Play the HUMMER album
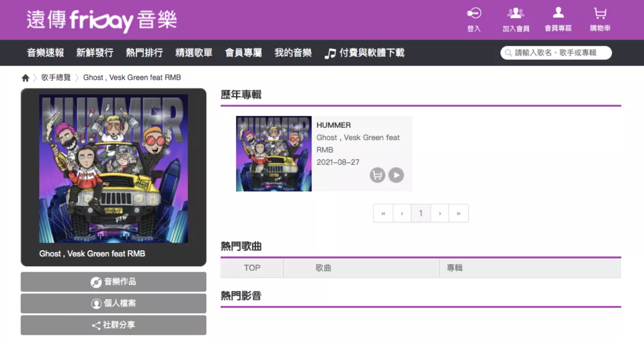Viewport: 644px width, 338px height. coord(396,175)
